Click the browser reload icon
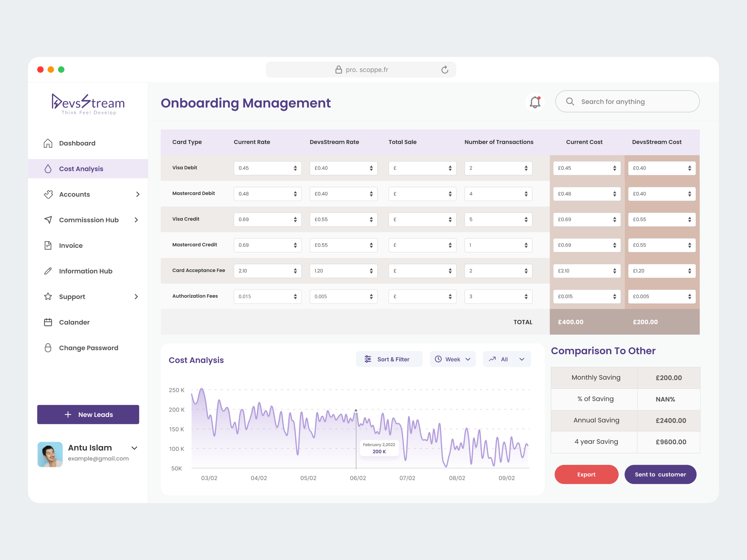The height and width of the screenshot is (560, 747). click(x=445, y=70)
